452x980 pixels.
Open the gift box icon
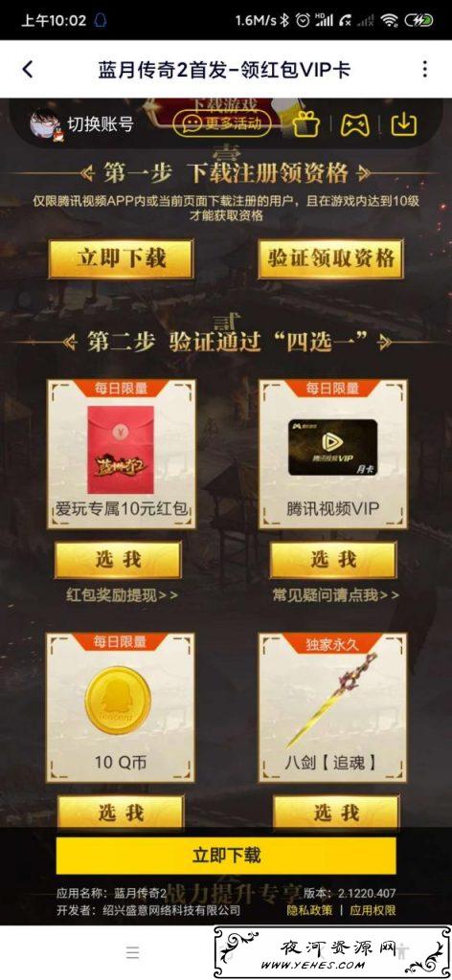(x=306, y=123)
